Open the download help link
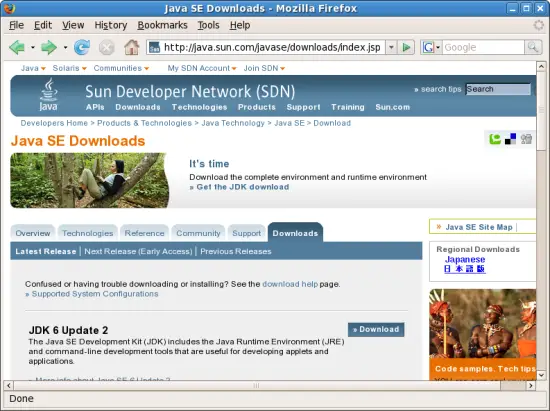 [290, 284]
